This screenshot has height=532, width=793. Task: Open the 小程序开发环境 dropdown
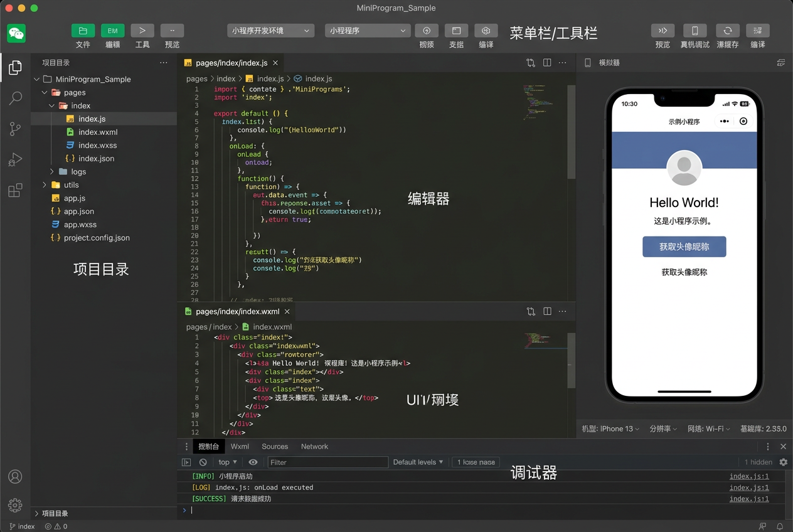270,30
